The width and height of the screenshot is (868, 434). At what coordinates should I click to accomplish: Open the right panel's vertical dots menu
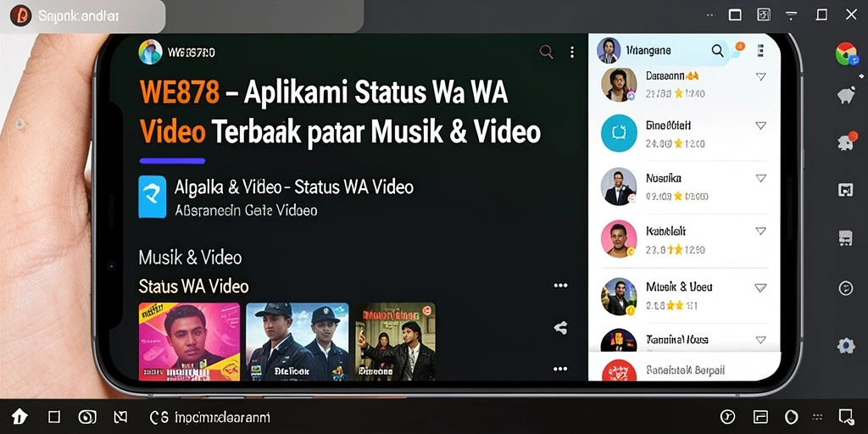click(760, 51)
